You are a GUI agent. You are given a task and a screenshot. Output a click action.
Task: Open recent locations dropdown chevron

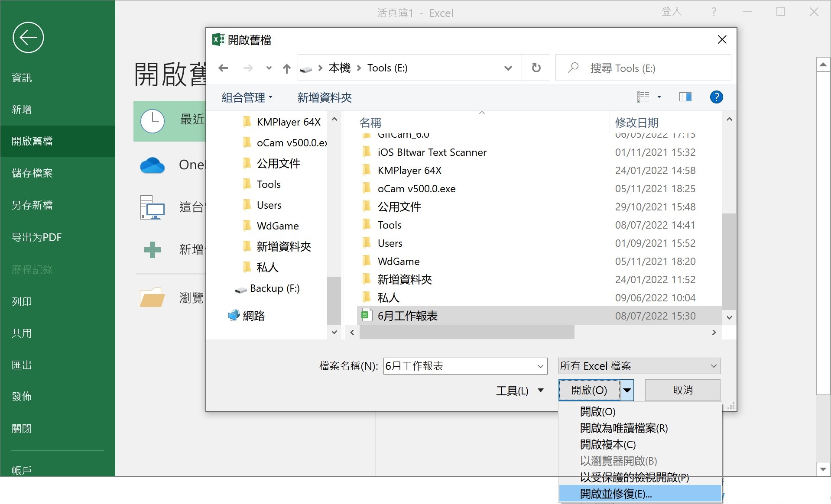(x=269, y=68)
